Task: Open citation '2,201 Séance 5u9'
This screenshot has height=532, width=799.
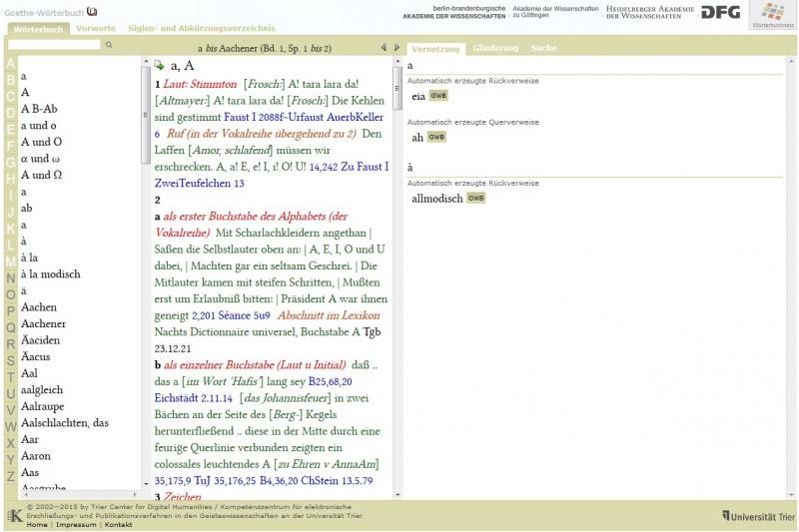Action: tap(231, 315)
